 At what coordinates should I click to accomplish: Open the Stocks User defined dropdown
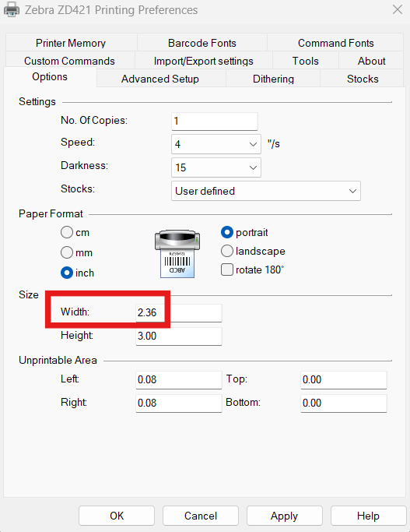(266, 191)
